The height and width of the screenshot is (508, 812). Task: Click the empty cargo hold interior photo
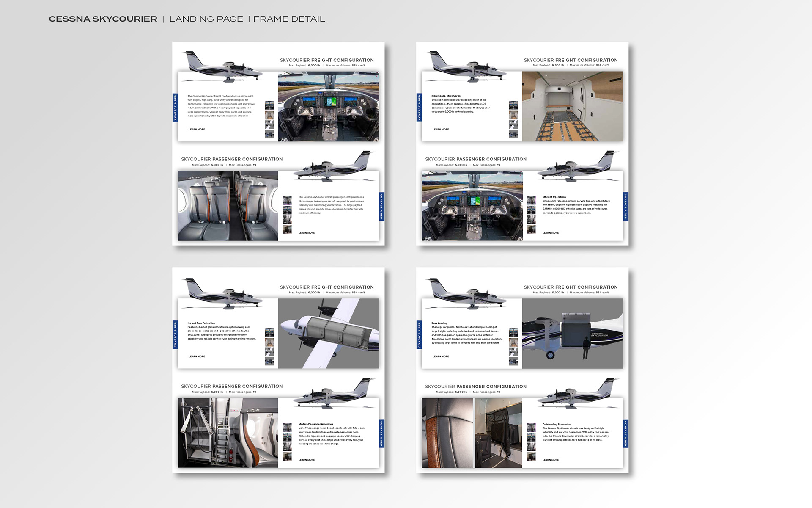point(572,106)
